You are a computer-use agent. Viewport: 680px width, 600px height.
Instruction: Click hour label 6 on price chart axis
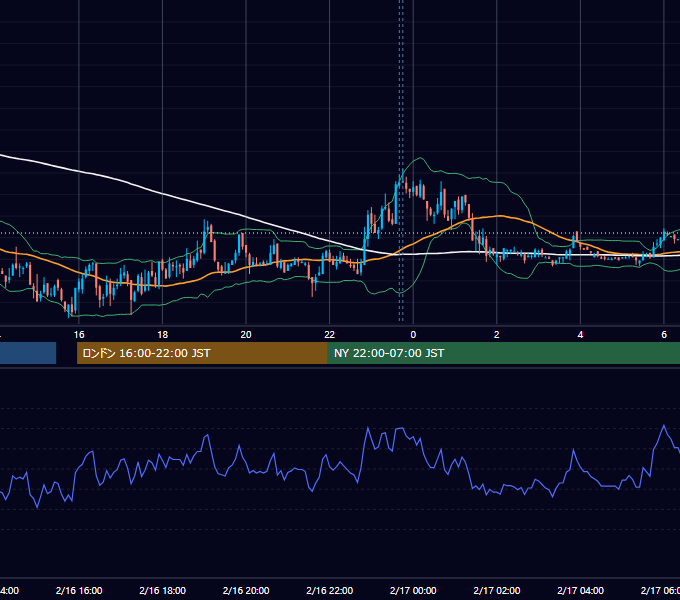point(664,335)
